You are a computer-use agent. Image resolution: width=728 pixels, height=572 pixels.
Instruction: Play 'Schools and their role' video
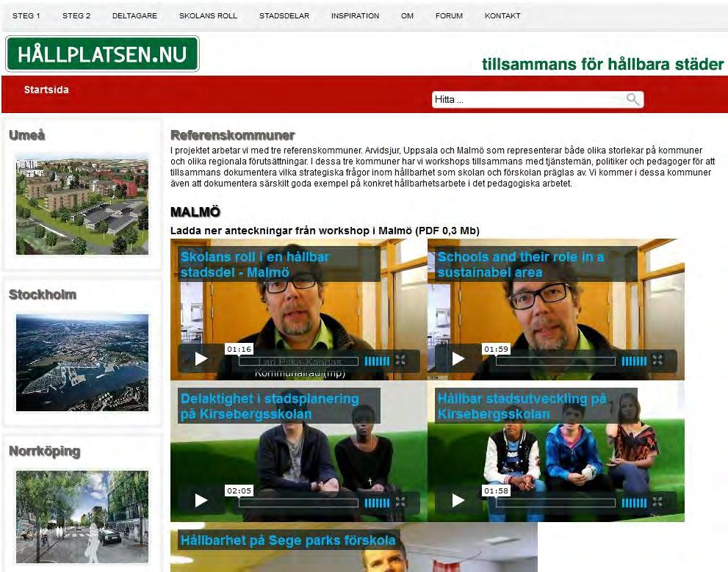(x=458, y=358)
